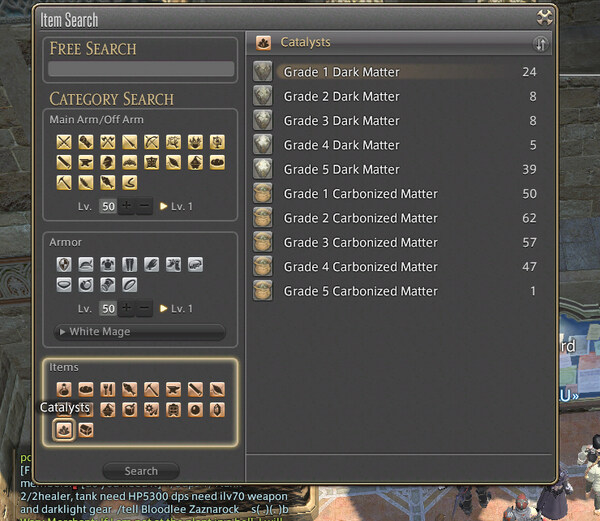
Task: Select Grade 1 Dark Matter
Action: coord(396,72)
